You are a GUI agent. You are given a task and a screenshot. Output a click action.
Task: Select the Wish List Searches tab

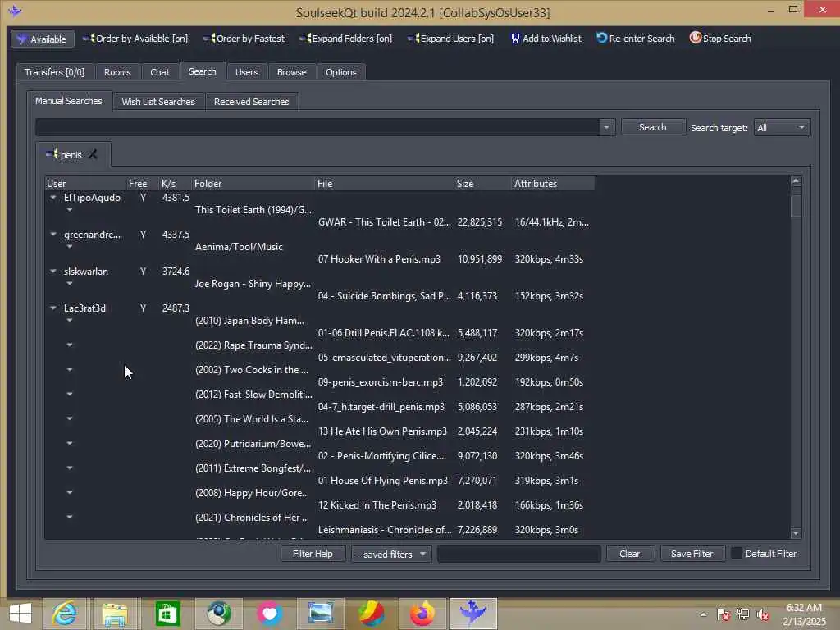point(158,101)
